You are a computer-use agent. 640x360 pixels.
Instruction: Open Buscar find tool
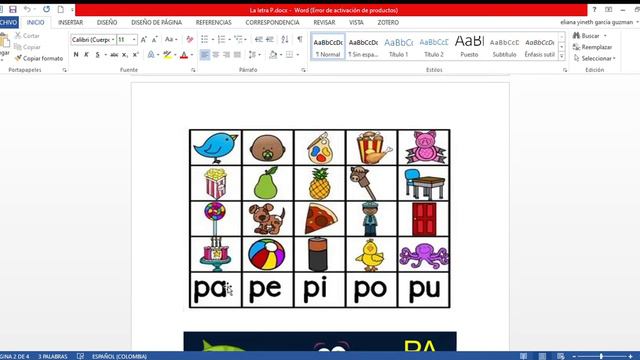pyautogui.click(x=587, y=36)
